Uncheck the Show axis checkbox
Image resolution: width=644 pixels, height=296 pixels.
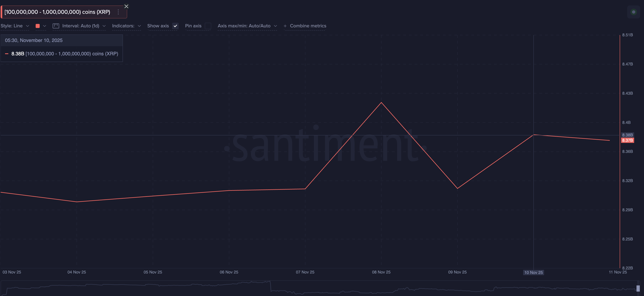[175, 26]
